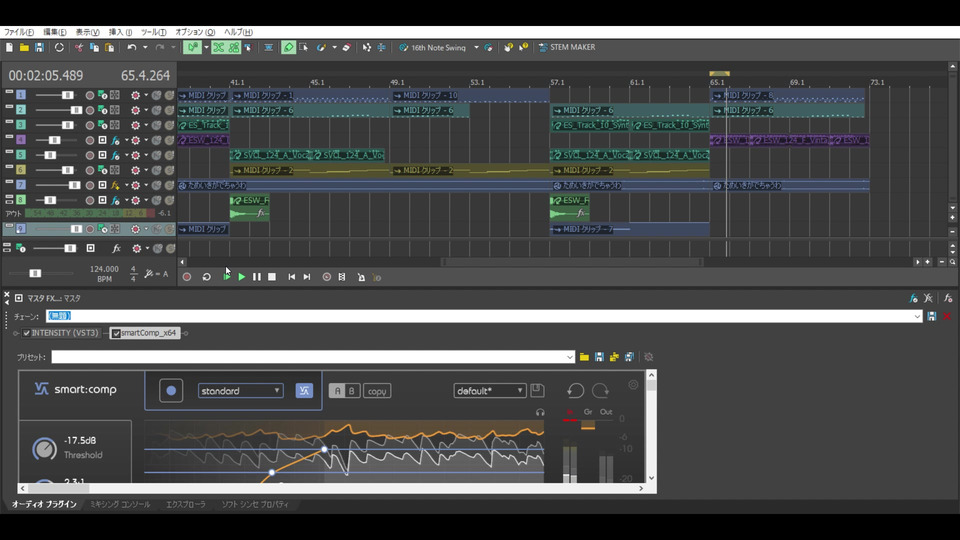Open the smart:comp standard profile dropdown
960x540 pixels.
[240, 391]
